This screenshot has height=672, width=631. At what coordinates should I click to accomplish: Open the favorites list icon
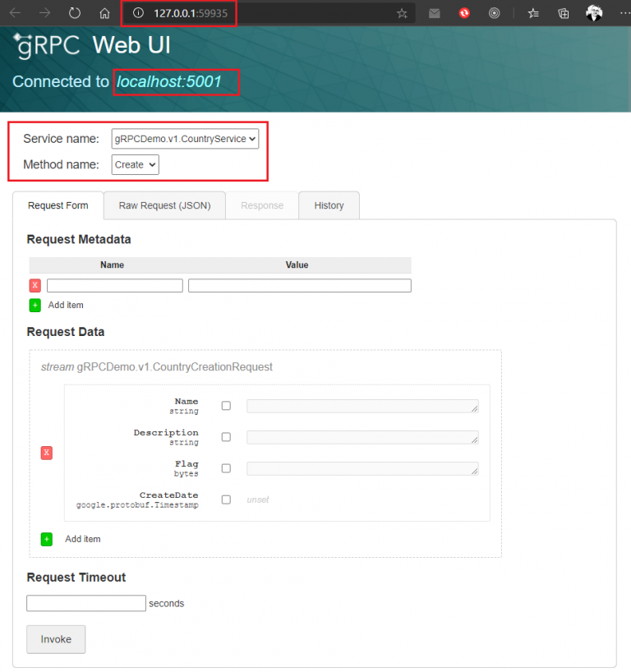coord(534,13)
